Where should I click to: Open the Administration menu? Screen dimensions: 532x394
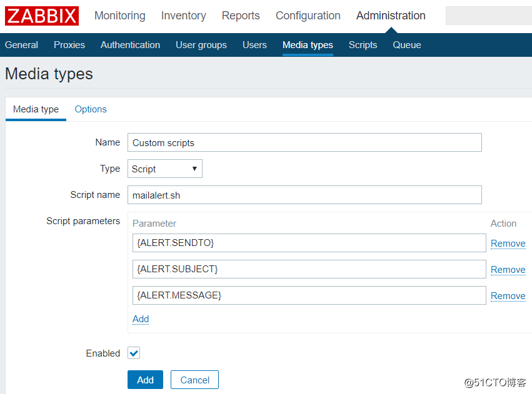click(391, 16)
